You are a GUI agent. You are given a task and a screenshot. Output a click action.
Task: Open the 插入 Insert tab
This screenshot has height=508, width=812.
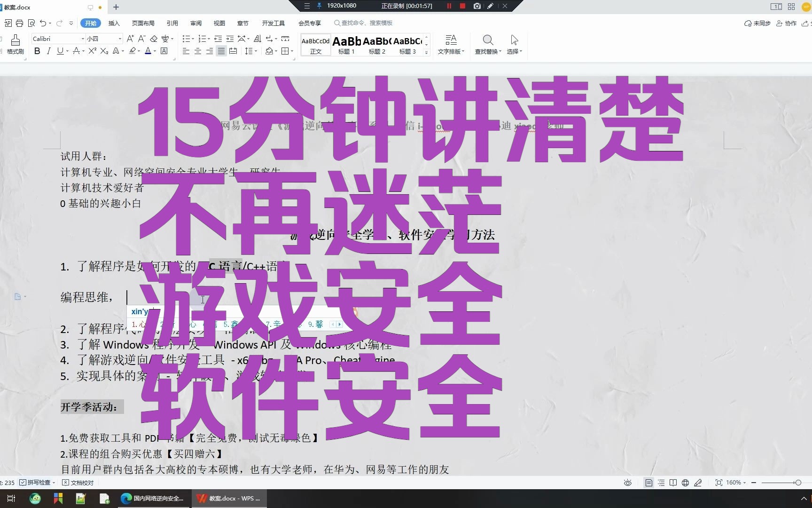point(114,23)
